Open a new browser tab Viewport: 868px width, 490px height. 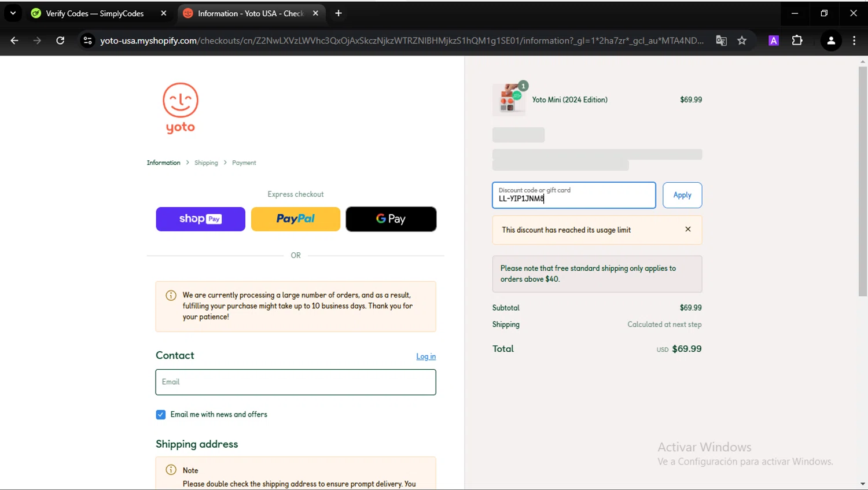pyautogui.click(x=339, y=13)
